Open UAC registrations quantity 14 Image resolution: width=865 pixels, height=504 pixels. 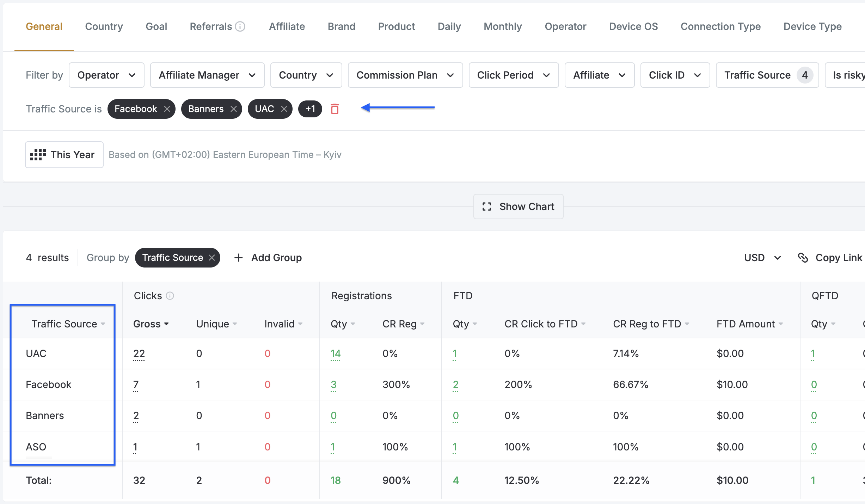pyautogui.click(x=336, y=354)
